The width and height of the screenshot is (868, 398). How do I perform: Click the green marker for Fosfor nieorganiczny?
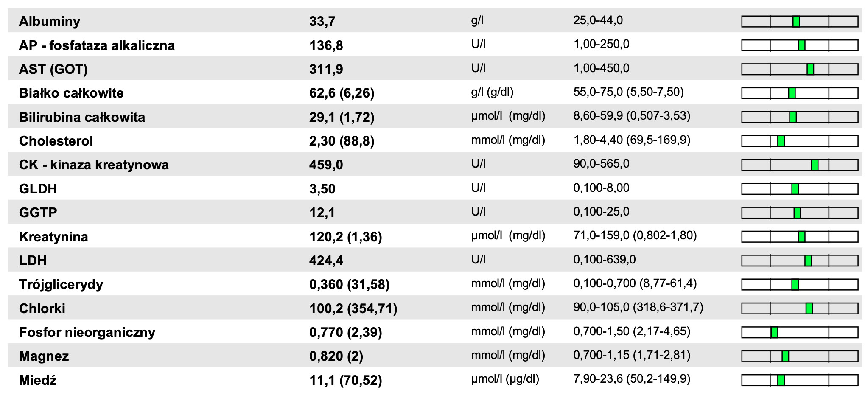click(x=774, y=333)
